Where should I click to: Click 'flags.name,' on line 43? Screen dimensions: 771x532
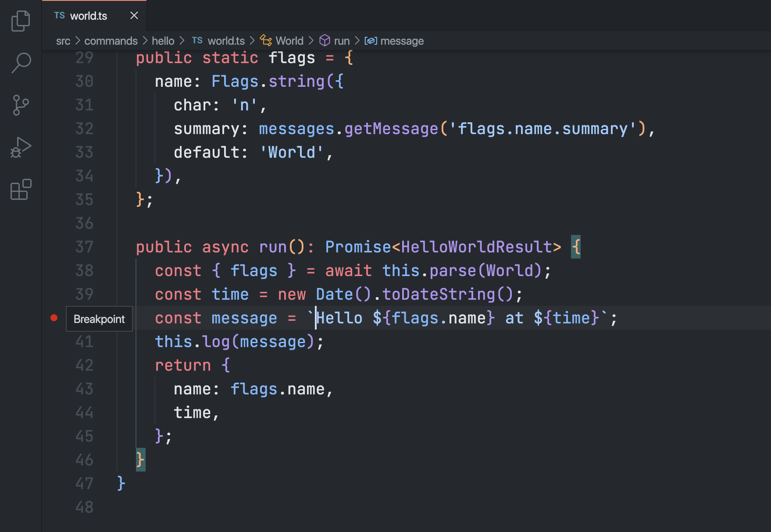click(x=282, y=389)
